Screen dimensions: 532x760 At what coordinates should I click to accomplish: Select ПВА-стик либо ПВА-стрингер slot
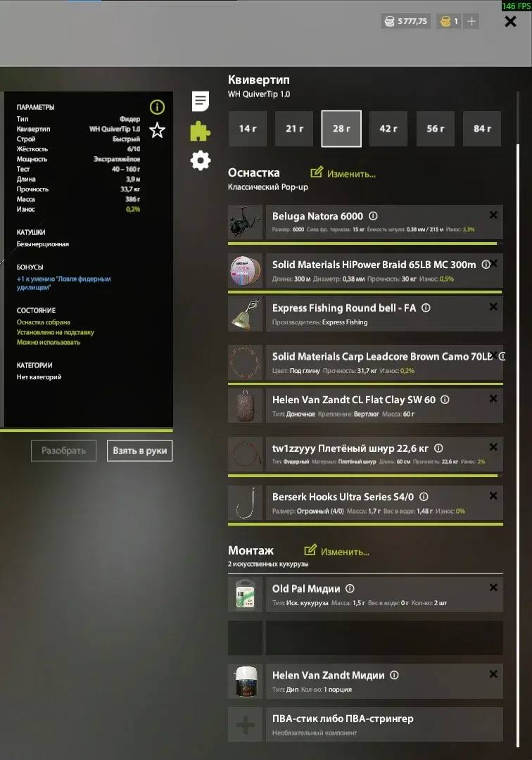(384, 725)
